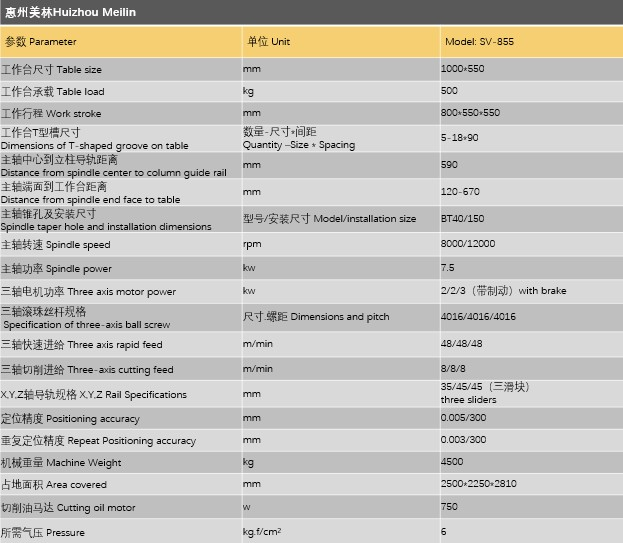Select the T-shaped groove dimensions label
Image resolution: width=623 pixels, height=543 pixels.
click(x=94, y=139)
